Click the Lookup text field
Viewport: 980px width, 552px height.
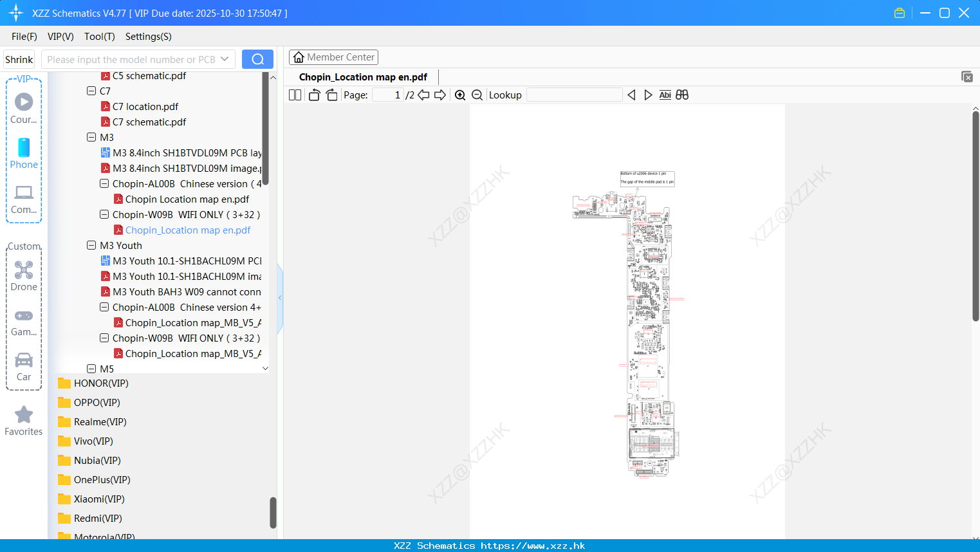[x=575, y=95]
